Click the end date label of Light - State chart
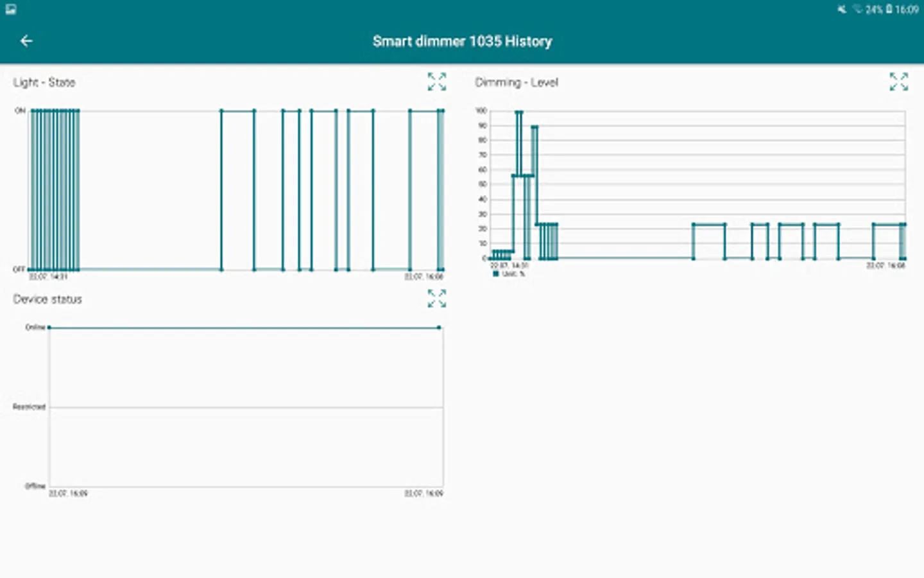The height and width of the screenshot is (578, 924). pyautogui.click(x=424, y=276)
